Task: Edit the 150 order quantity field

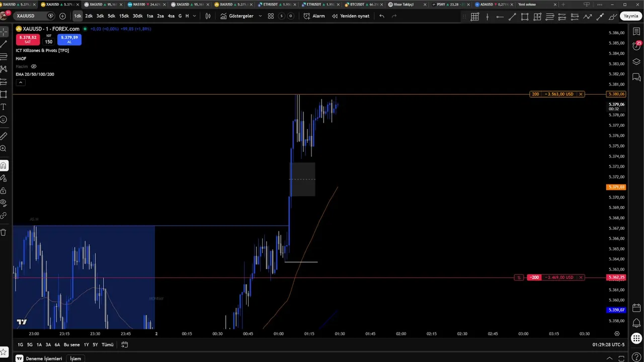Action: click(x=48, y=42)
